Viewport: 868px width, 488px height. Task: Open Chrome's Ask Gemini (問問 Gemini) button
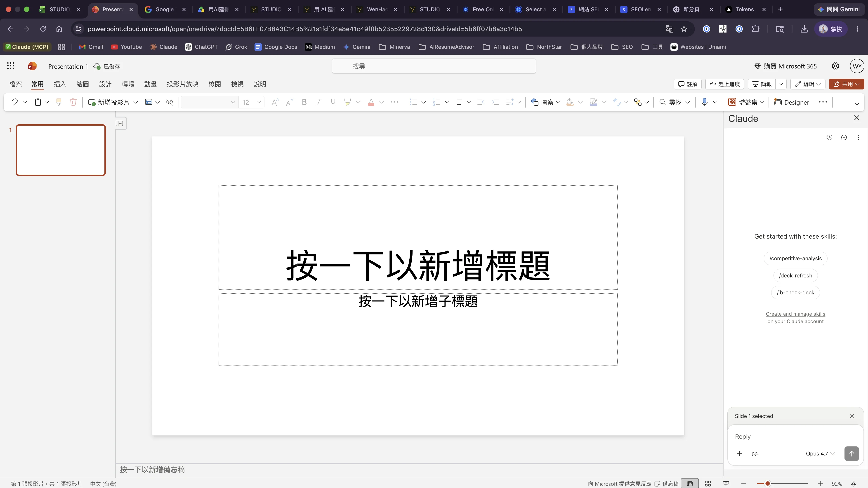coord(839,9)
